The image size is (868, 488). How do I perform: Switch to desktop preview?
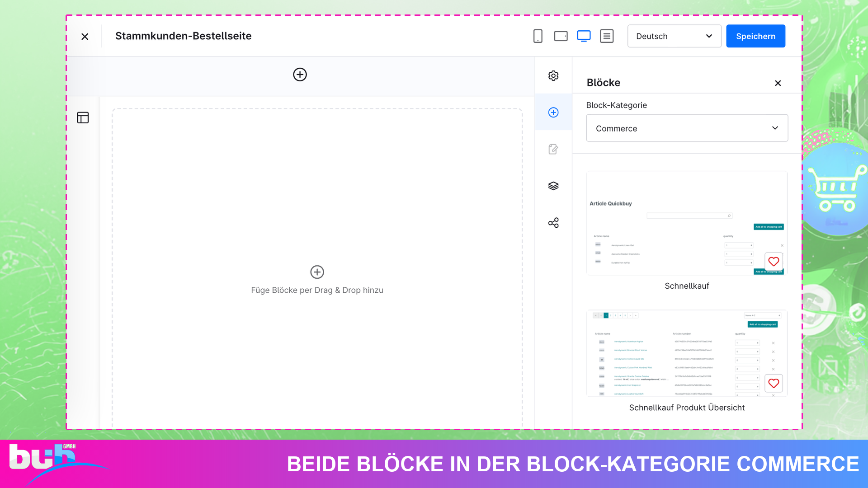584,36
